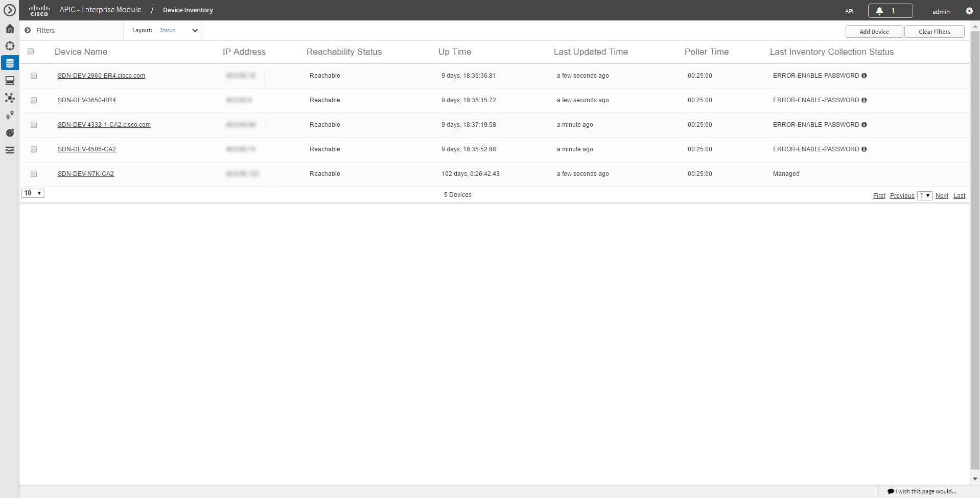Open the network Topology view
980x498 pixels.
coord(9,98)
